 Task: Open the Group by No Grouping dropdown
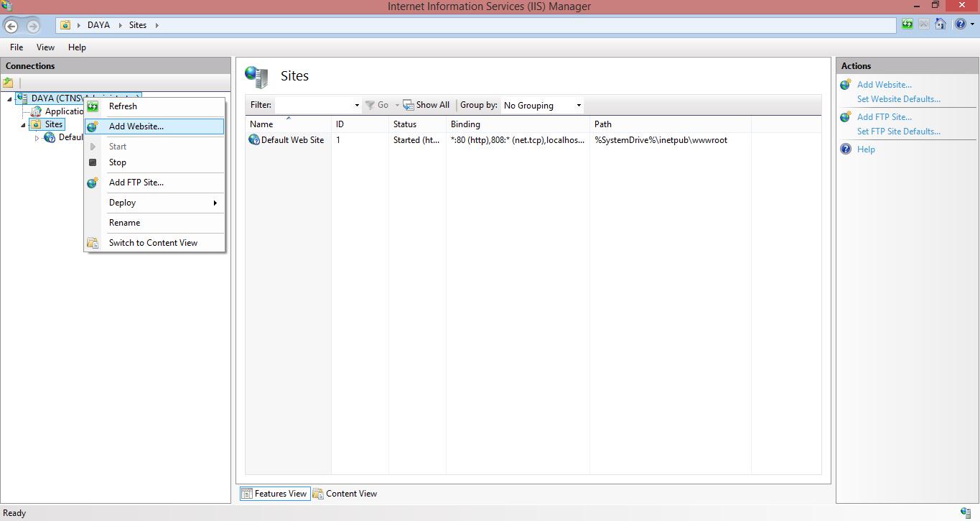tap(579, 106)
